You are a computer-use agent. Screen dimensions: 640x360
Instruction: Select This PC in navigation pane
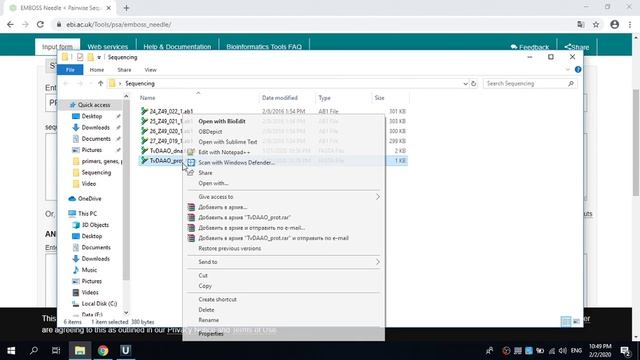pos(87,213)
